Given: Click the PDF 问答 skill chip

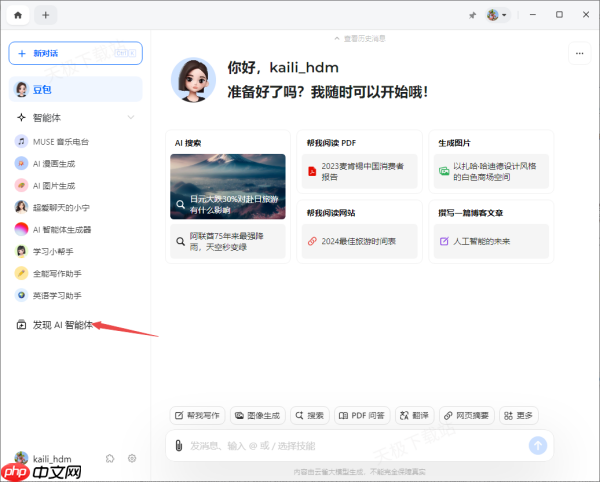Looking at the screenshot, I should coord(362,415).
